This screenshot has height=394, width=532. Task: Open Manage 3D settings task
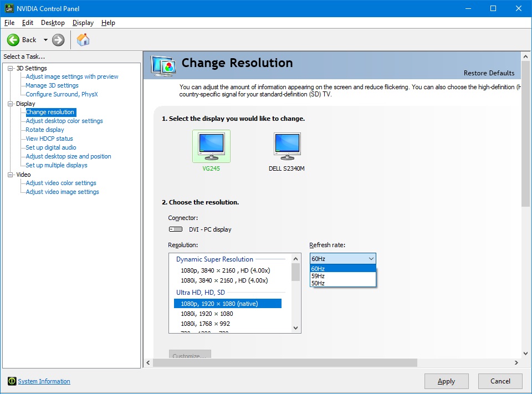52,85
